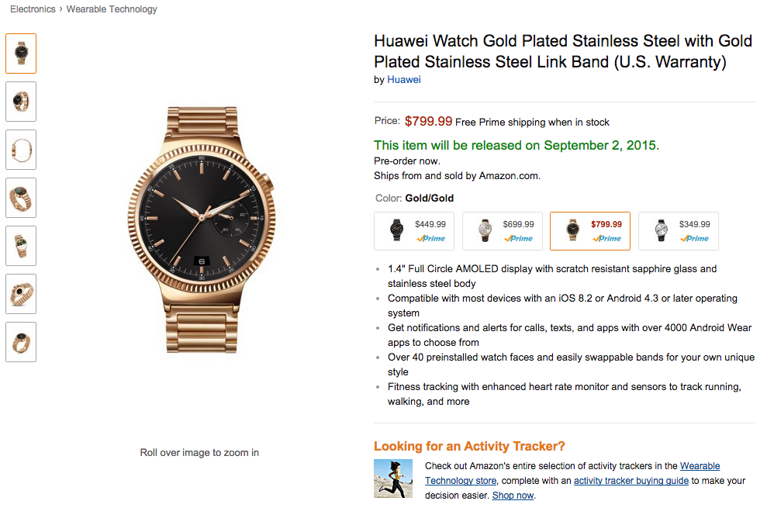Select the fifth thumbnail in the image strip

tap(21, 246)
